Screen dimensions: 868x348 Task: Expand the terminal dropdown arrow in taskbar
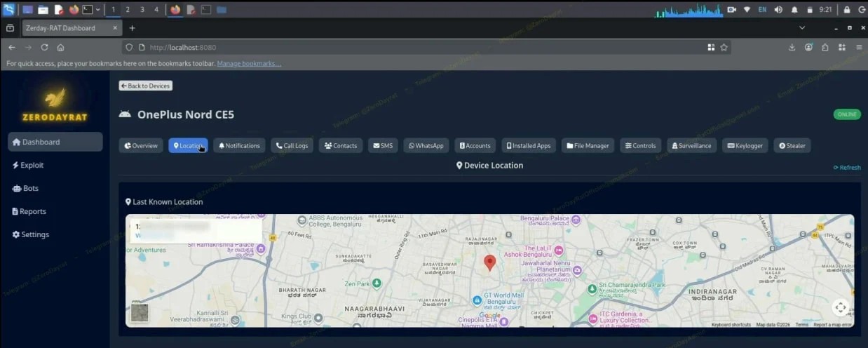pos(97,10)
